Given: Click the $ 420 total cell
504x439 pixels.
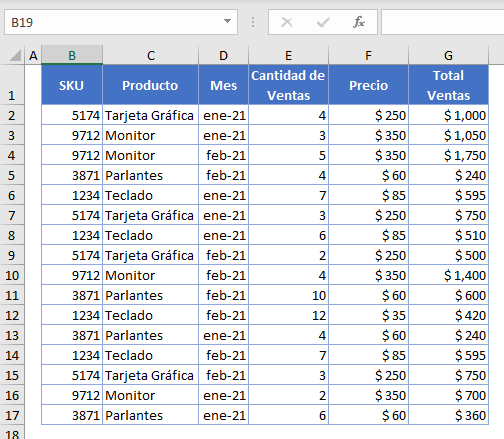Looking at the screenshot, I should coord(449,315).
